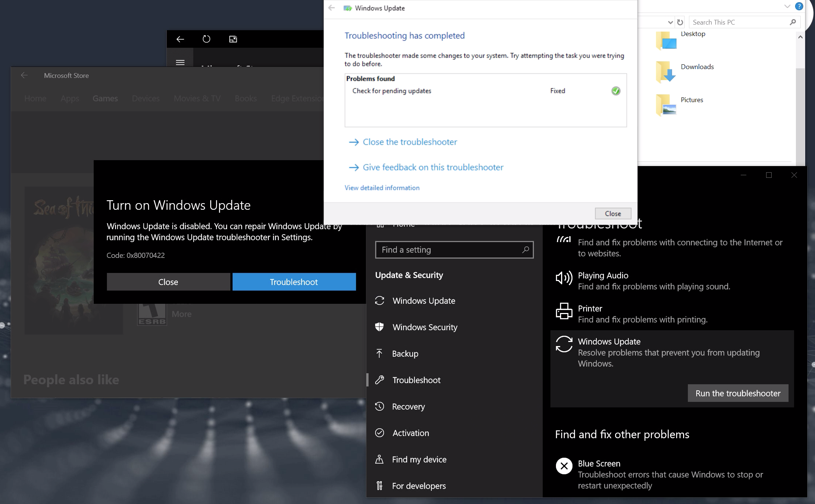This screenshot has width=815, height=504.
Task: Click back arrow in Microsoft Store title bar
Action: [x=24, y=75]
